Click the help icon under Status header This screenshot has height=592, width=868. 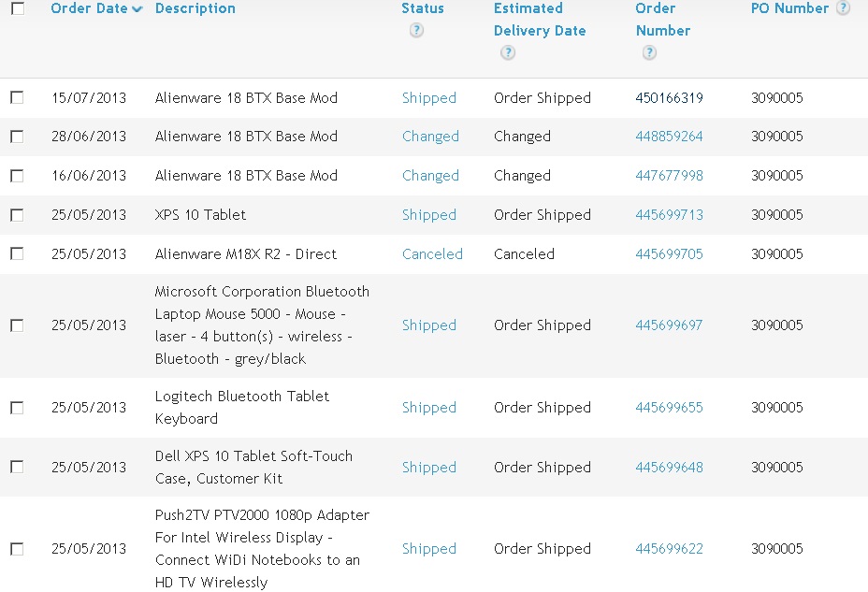point(416,30)
